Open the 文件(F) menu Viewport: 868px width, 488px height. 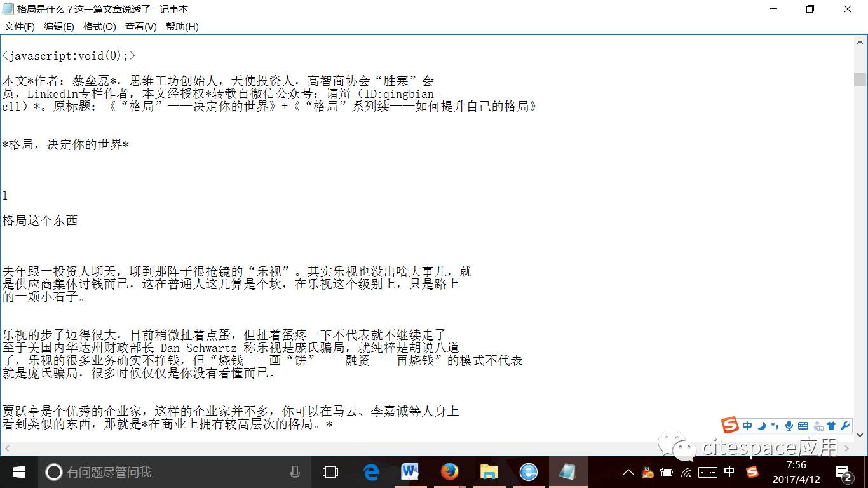click(20, 26)
